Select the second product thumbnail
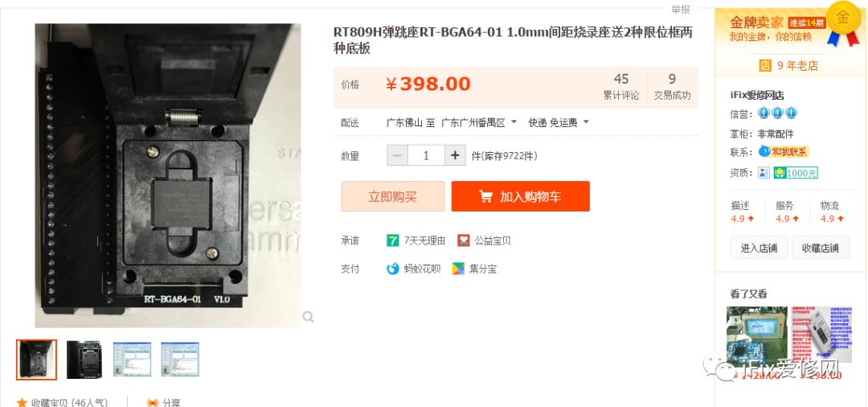 [84, 360]
